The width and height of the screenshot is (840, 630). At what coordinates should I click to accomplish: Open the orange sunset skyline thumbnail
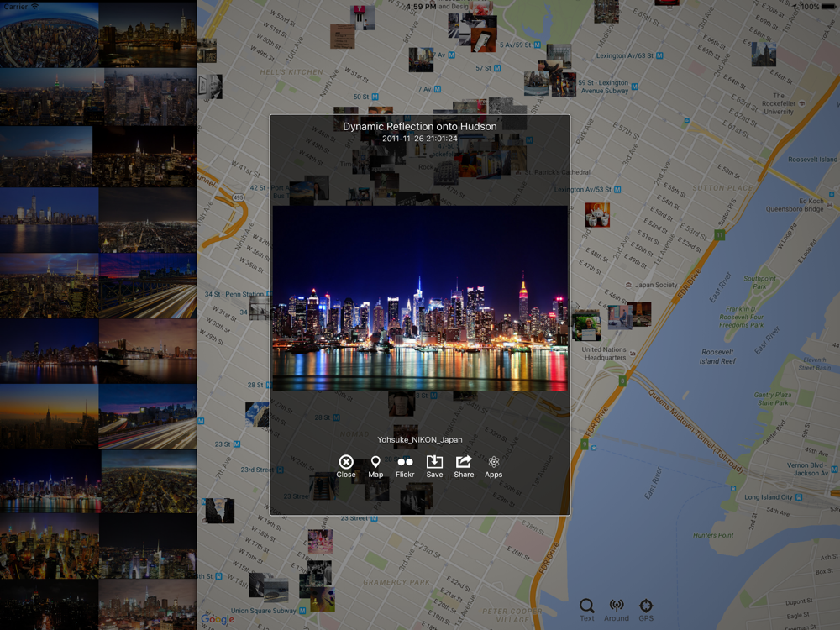click(x=50, y=417)
